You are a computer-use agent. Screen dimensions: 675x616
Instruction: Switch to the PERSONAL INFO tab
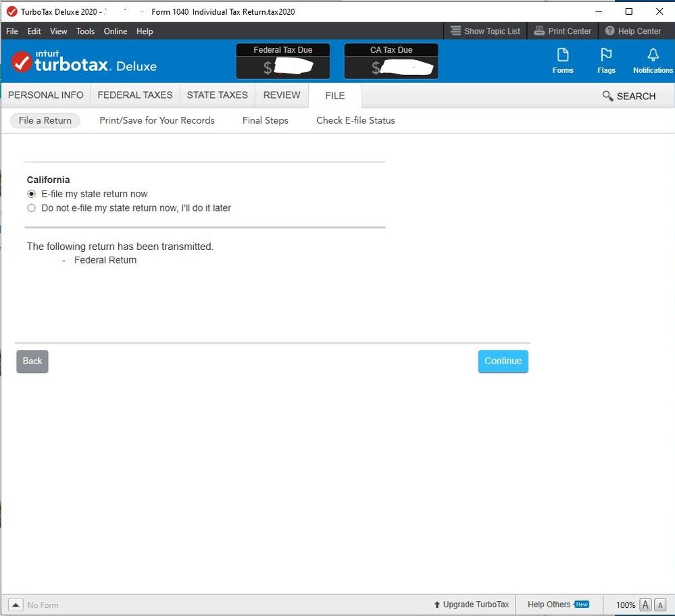[46, 95]
